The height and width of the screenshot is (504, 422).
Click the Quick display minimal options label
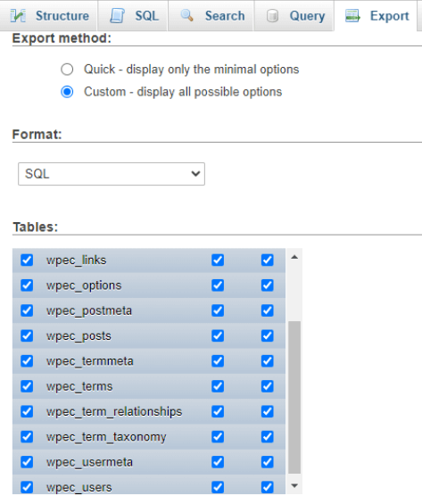click(192, 70)
